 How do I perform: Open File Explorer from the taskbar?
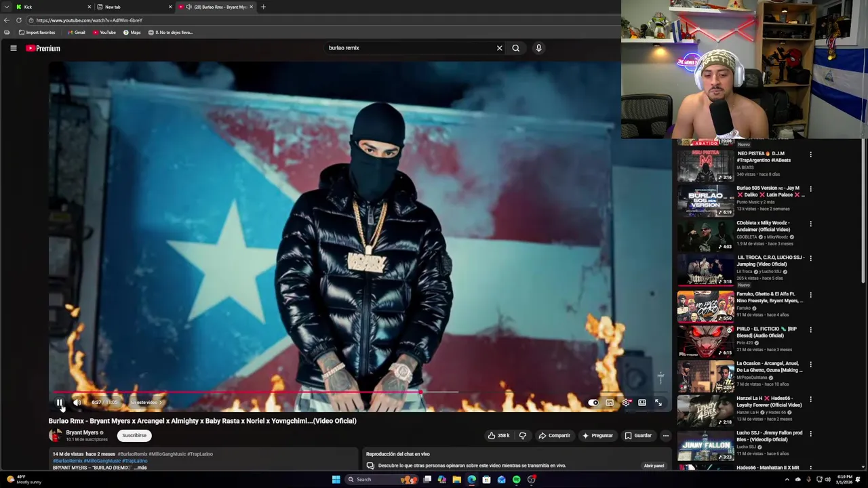tap(457, 480)
